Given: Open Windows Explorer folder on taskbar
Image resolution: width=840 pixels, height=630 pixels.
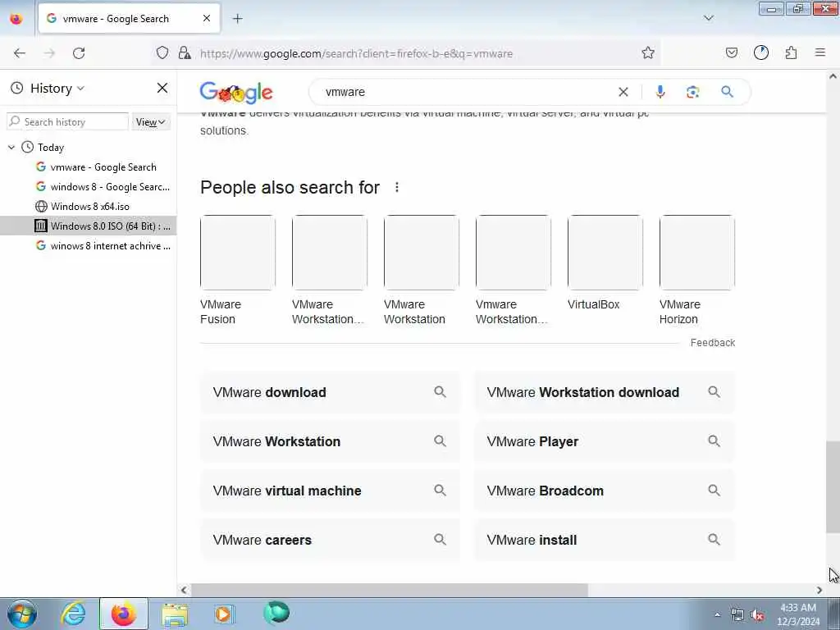Looking at the screenshot, I should (x=175, y=614).
